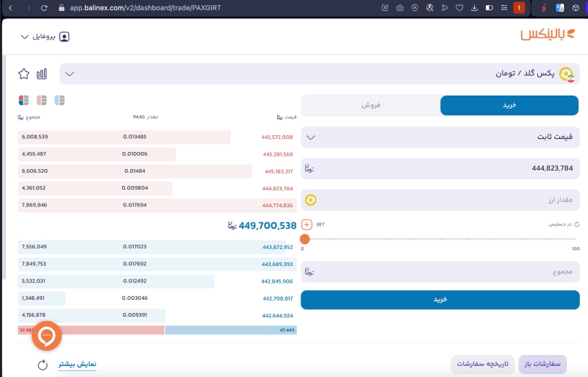Open the bar chart view icon
Image resolution: width=588 pixels, height=377 pixels.
point(42,73)
